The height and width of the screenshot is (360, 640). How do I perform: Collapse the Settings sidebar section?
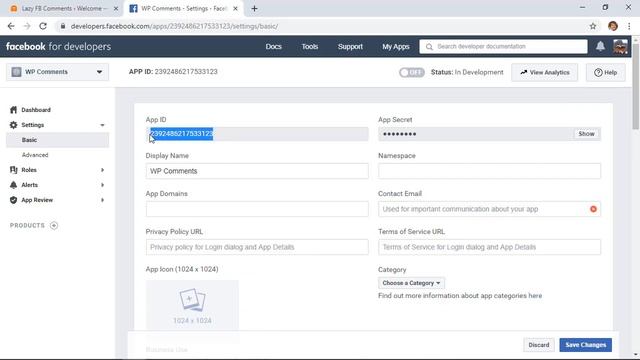[102, 125]
